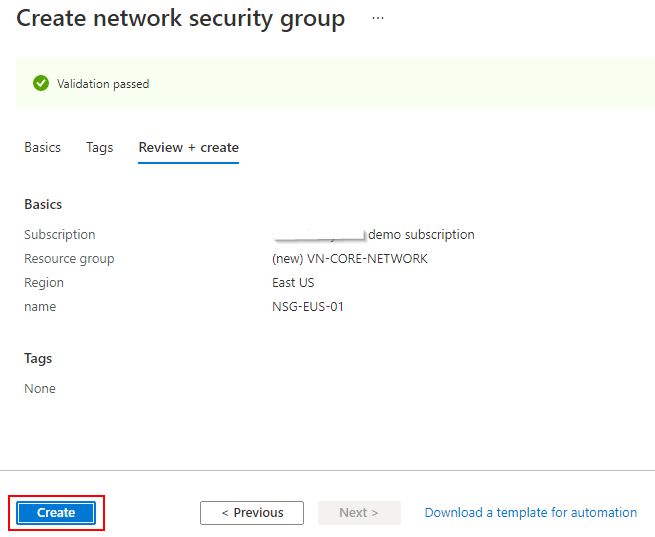Click the East US region value
This screenshot has height=537, width=655.
click(293, 283)
